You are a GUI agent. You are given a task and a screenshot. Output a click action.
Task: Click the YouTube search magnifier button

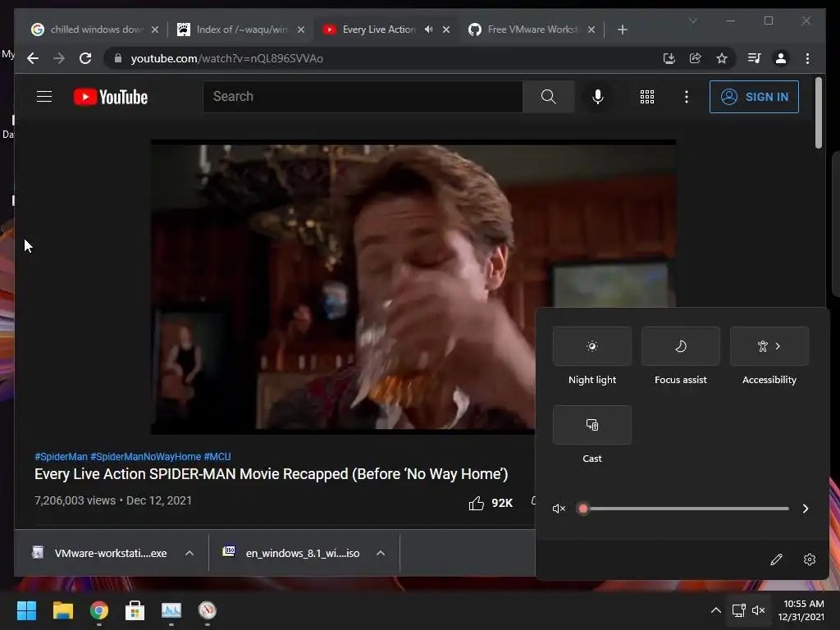coord(548,97)
